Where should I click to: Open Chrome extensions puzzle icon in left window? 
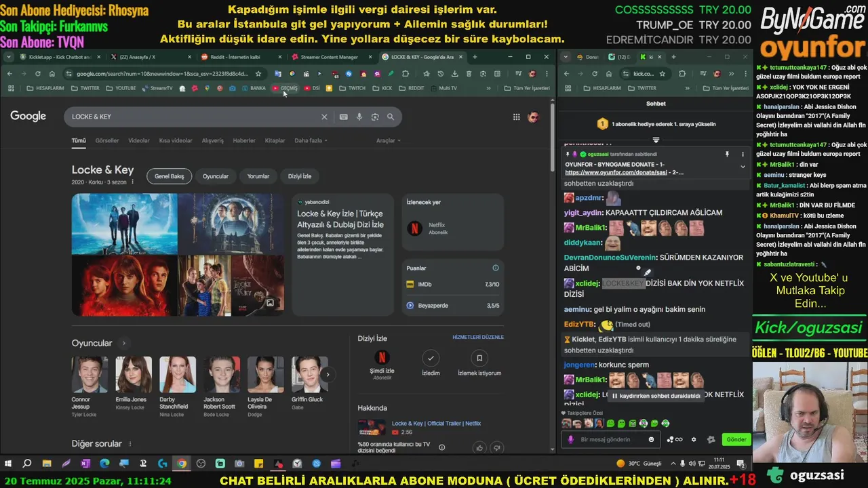click(x=406, y=74)
